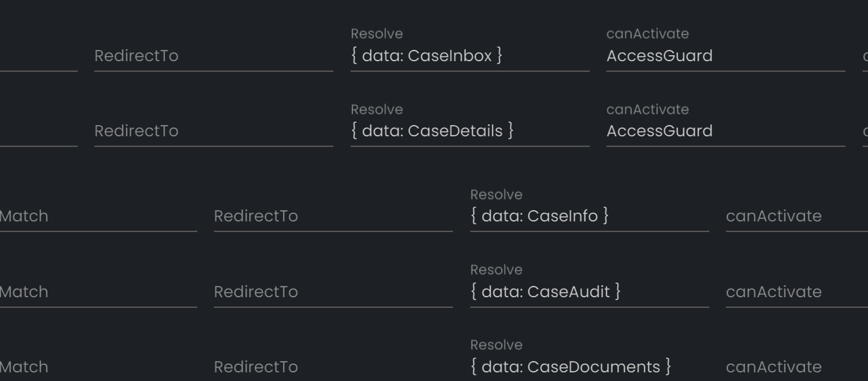This screenshot has width=868, height=381.
Task: Click the empty canActivate field in the CaseInfo row
Action: 797,217
